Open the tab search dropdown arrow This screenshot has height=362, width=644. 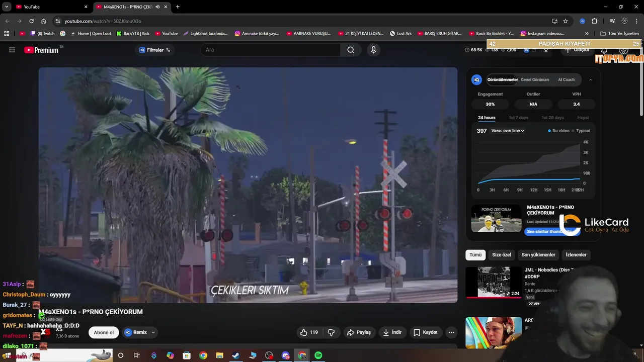click(7, 7)
